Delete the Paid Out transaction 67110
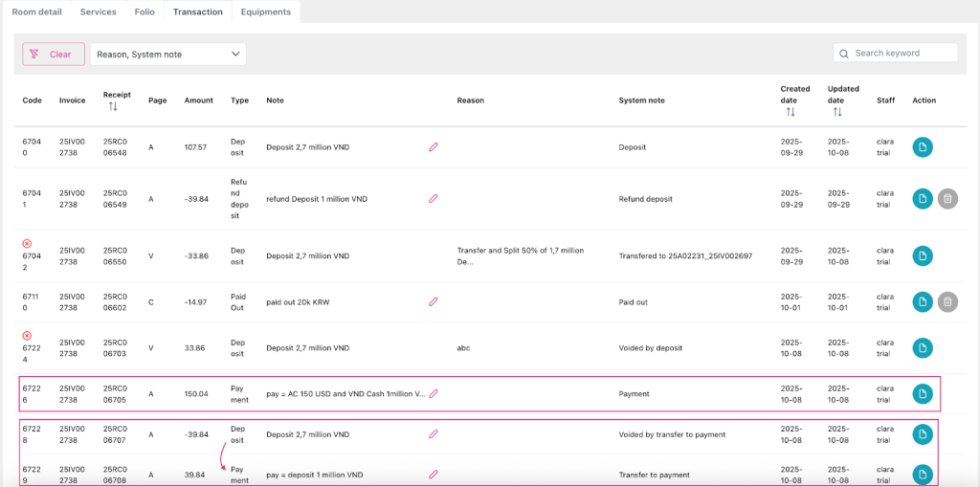The height and width of the screenshot is (487, 980). tap(947, 301)
